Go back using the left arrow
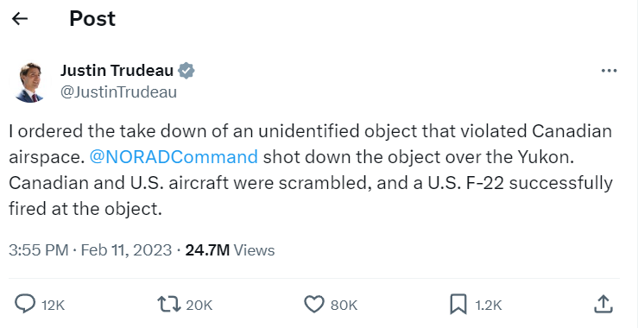644x328 pixels. pos(20,18)
